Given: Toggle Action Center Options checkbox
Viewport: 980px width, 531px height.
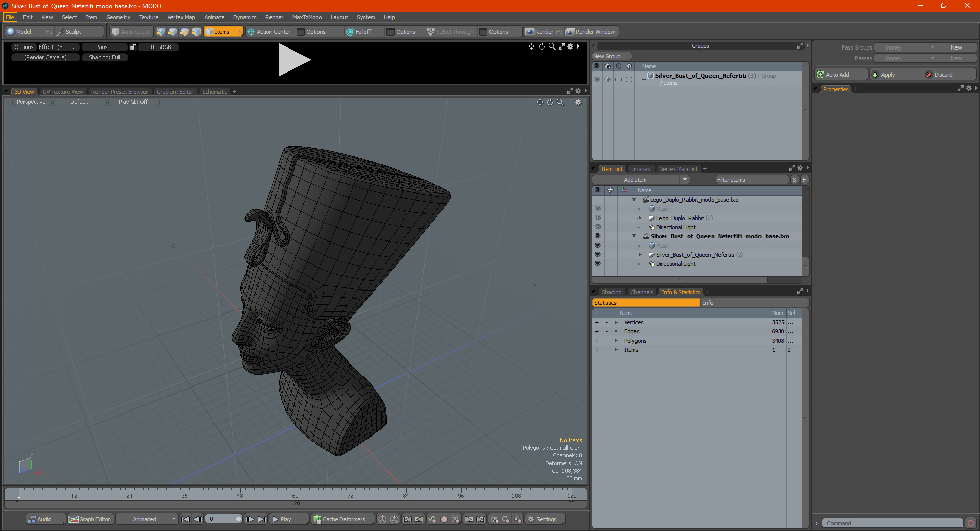Looking at the screenshot, I should point(301,32).
